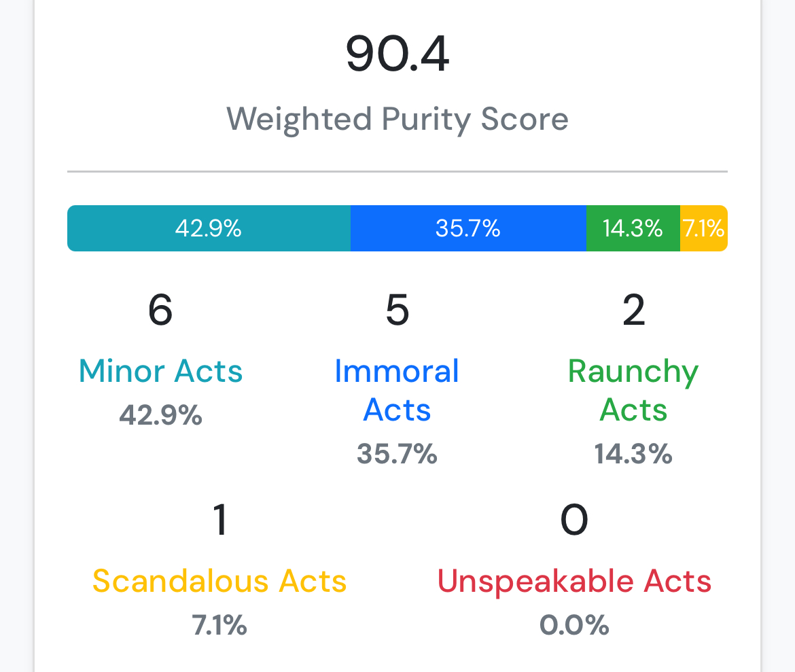795x672 pixels.
Task: Click the Weighted Purity Score label
Action: click(x=397, y=120)
